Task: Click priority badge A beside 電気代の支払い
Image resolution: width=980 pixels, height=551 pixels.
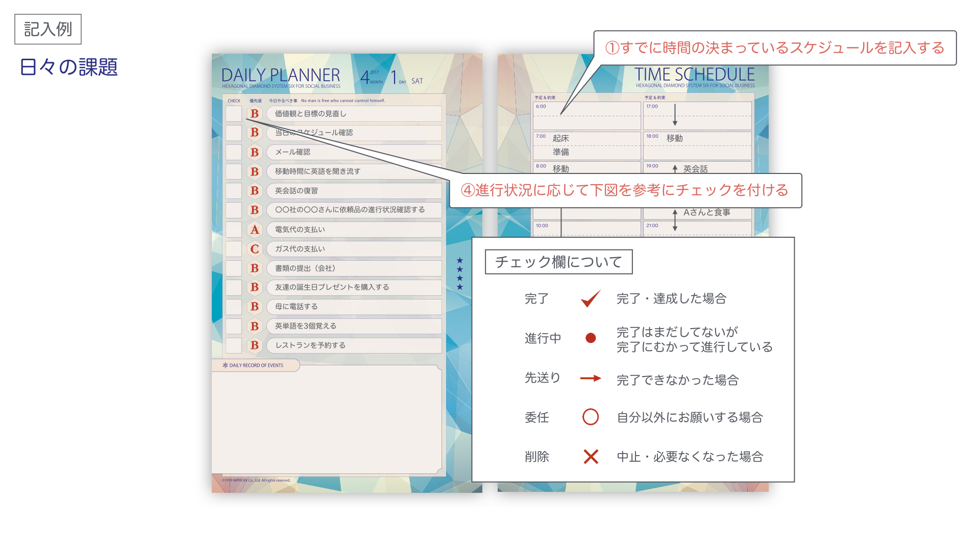Action: [255, 230]
